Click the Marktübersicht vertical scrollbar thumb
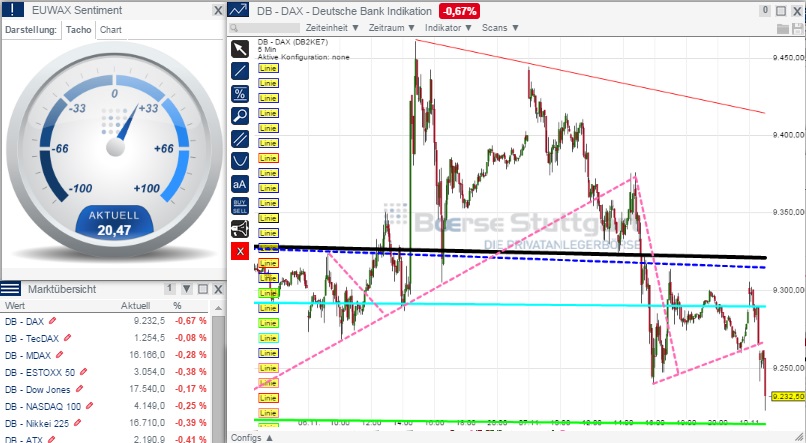Viewport: 806px width, 443px height. pyautogui.click(x=218, y=379)
